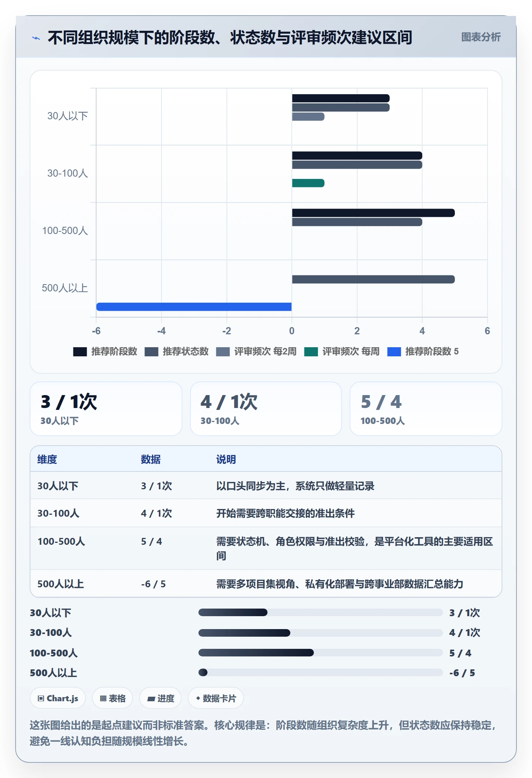Click the 30-100人 table row label
This screenshot has height=778, width=532.
tap(58, 513)
